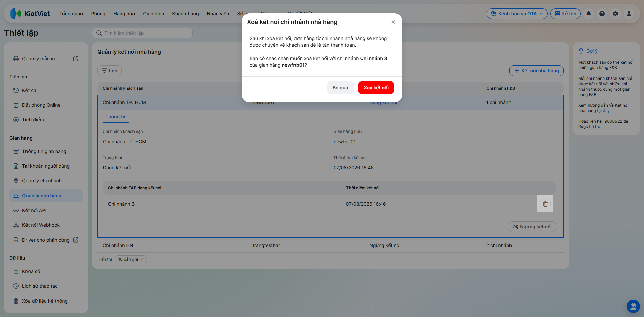Click the Kết nối API link icon

(x=16, y=210)
